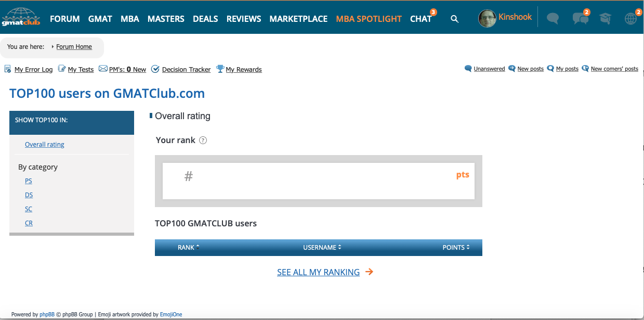The image size is (644, 320).
Task: Open the phpBB footer link
Action: pyautogui.click(x=47, y=314)
